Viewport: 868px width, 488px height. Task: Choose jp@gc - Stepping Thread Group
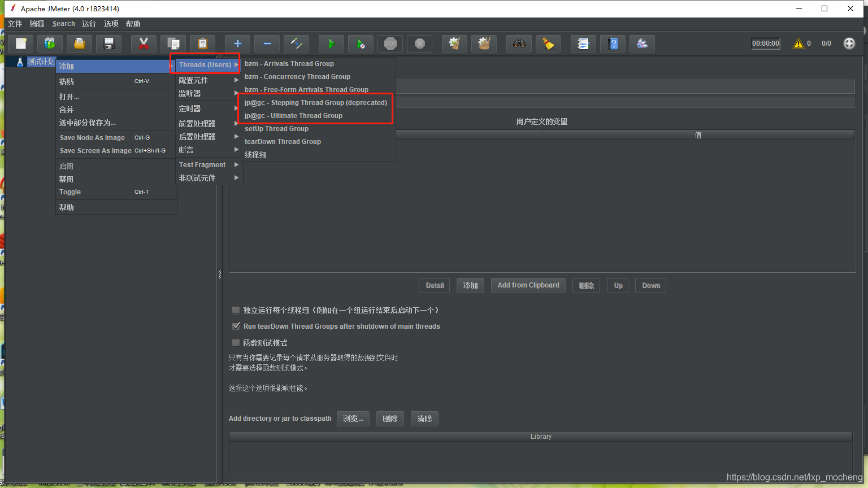point(319,103)
